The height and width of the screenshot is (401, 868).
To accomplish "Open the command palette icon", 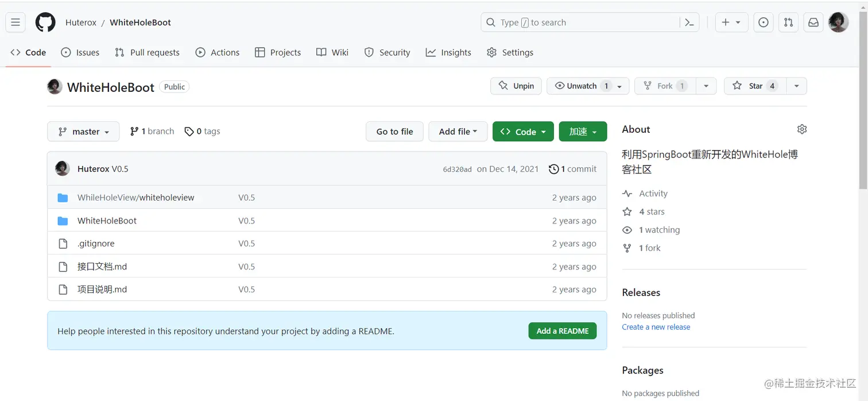I will 689,22.
